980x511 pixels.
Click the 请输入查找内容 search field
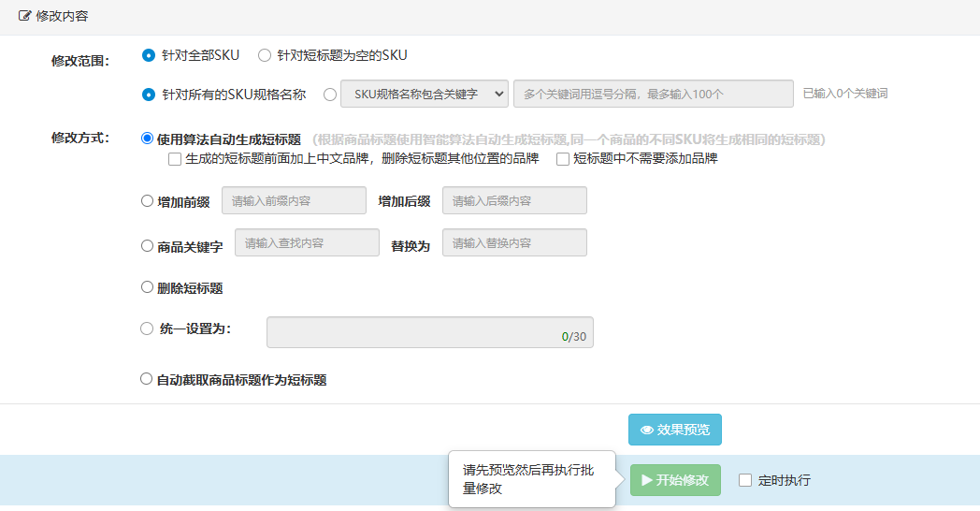(307, 243)
